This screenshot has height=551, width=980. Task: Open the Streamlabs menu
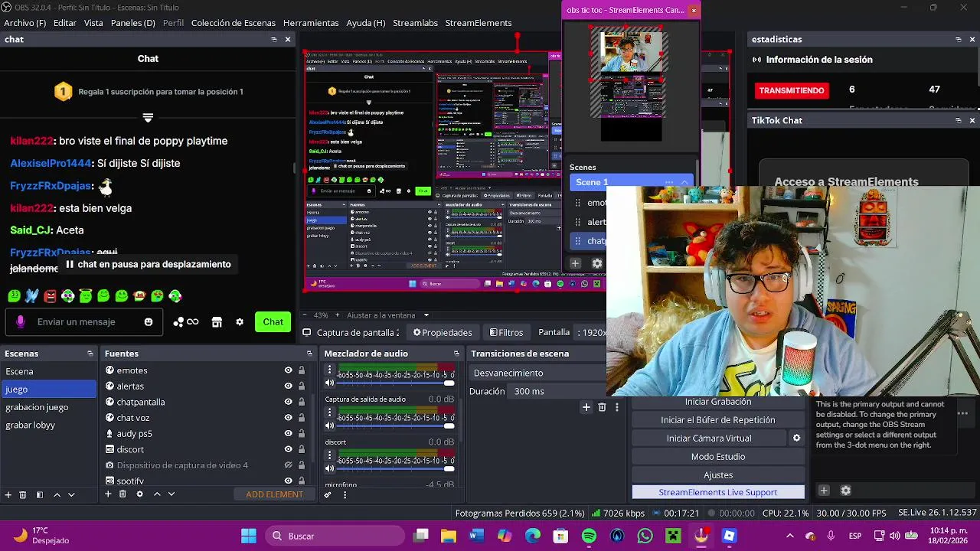pyautogui.click(x=414, y=23)
